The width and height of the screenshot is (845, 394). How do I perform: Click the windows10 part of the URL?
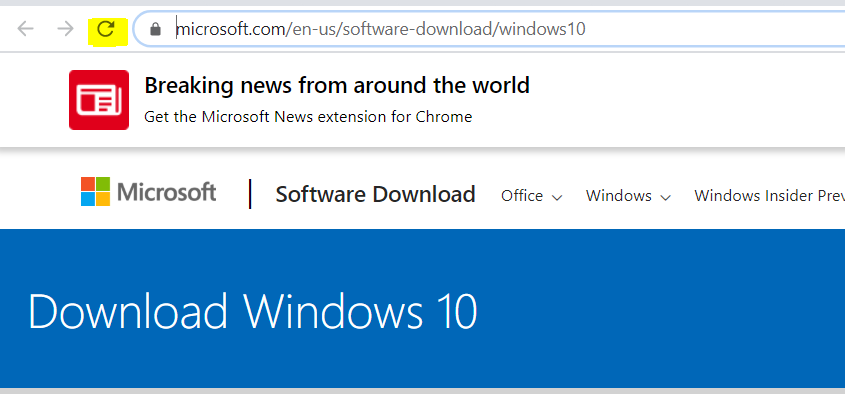(542, 29)
